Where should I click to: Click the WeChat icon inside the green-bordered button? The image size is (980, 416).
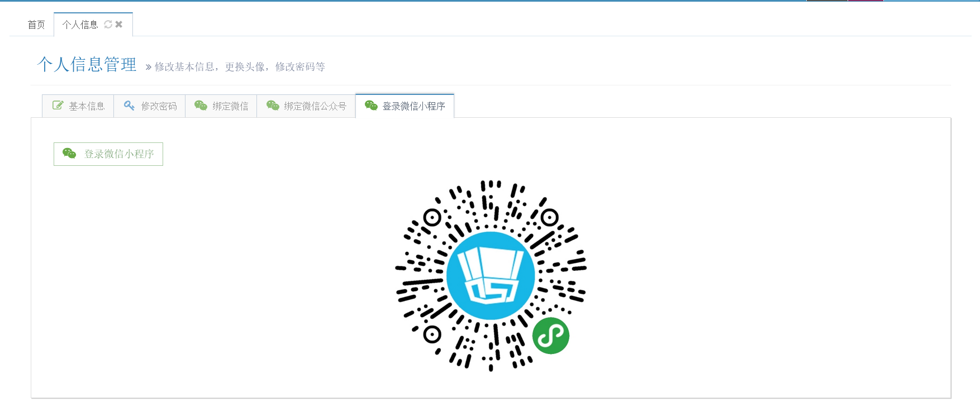tap(69, 153)
